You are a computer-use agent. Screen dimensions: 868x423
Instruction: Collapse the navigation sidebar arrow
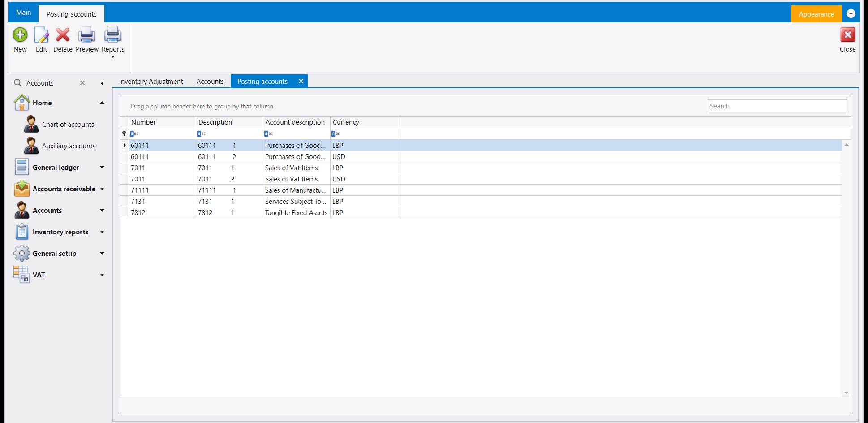click(x=102, y=83)
